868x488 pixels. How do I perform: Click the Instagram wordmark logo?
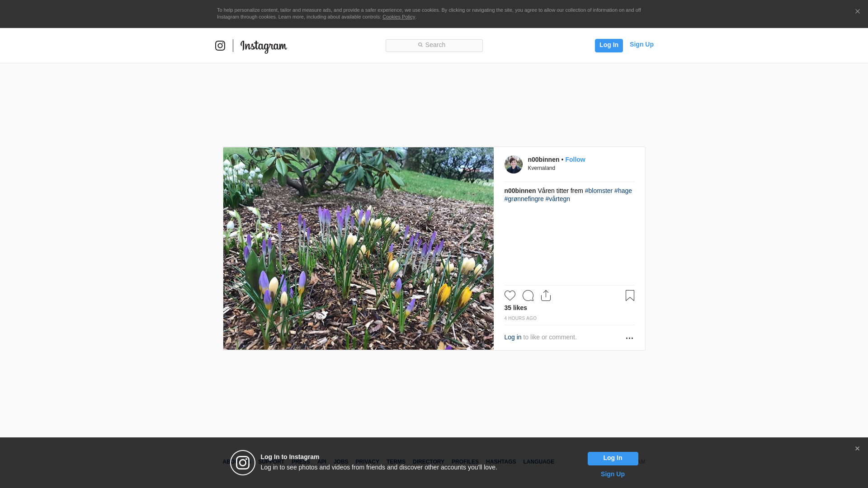(x=264, y=46)
